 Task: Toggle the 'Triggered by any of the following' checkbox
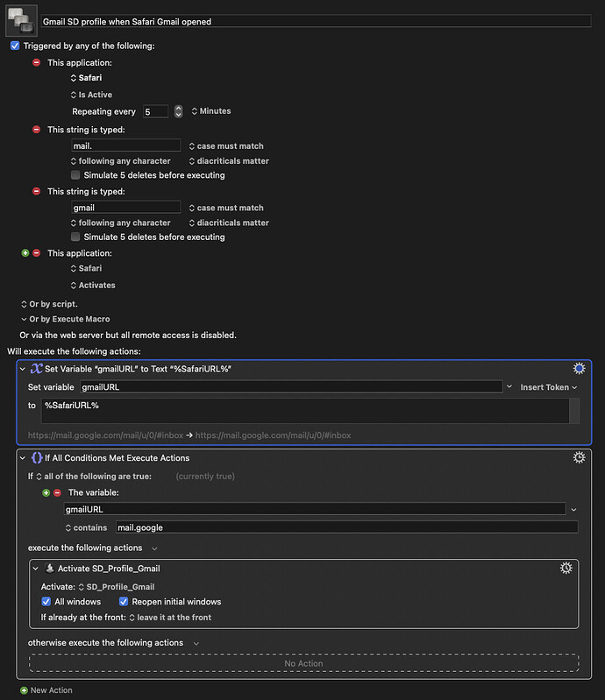click(14, 46)
